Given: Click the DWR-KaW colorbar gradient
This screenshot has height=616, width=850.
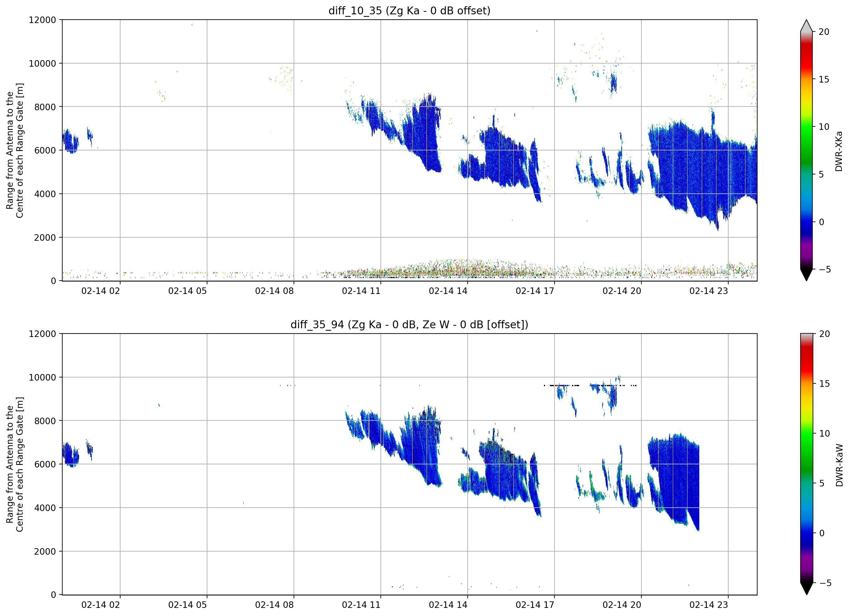Looking at the screenshot, I should 806,458.
